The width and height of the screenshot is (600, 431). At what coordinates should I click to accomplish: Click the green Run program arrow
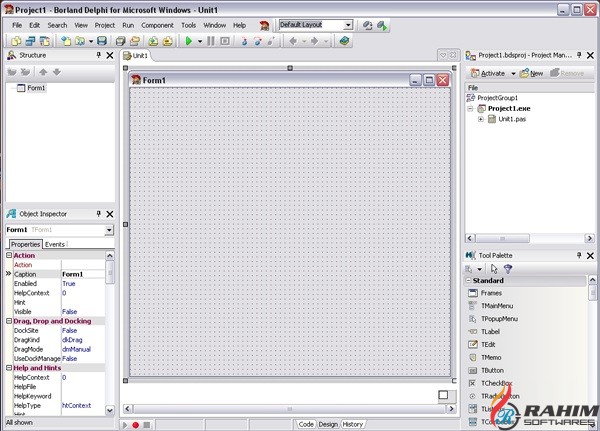pyautogui.click(x=189, y=41)
